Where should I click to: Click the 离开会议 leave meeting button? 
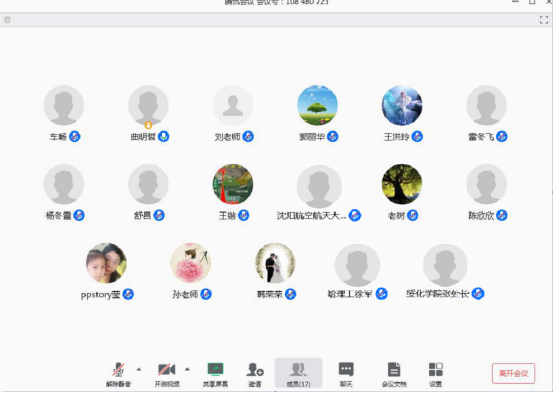(513, 374)
